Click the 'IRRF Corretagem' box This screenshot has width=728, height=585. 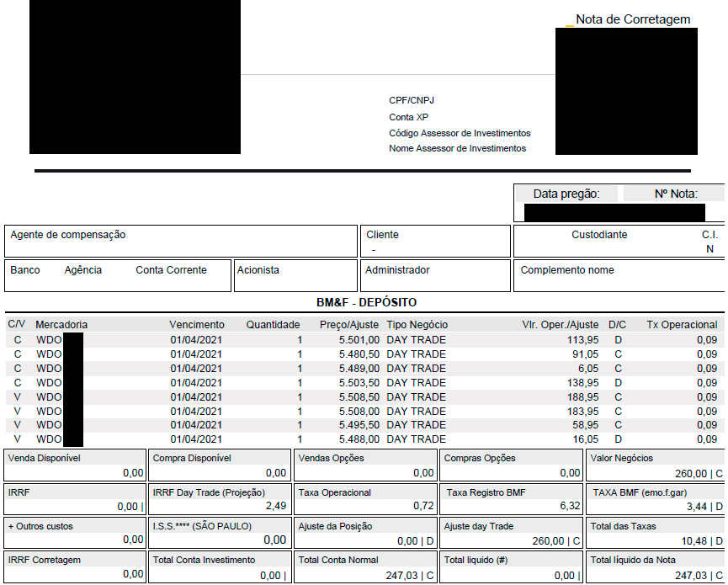coord(75,566)
